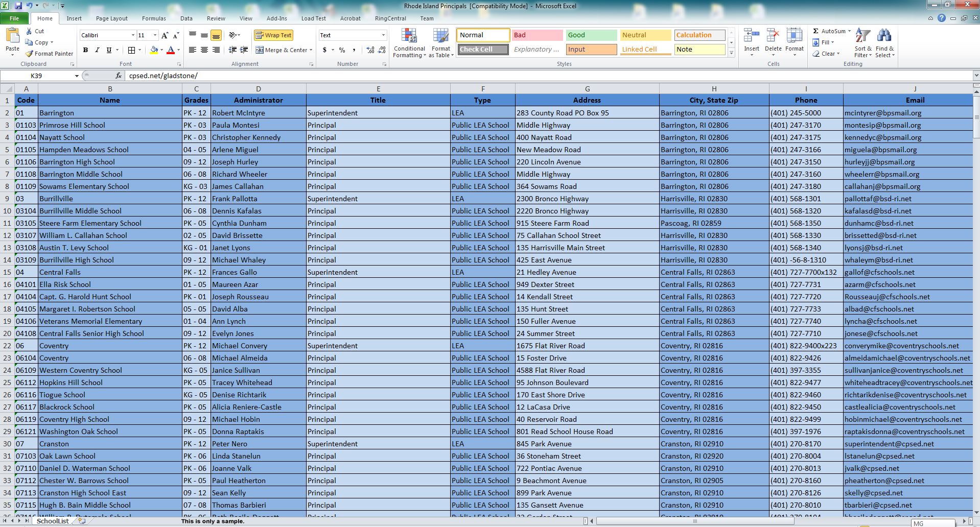Switch to the Page Layout tab

pos(112,18)
